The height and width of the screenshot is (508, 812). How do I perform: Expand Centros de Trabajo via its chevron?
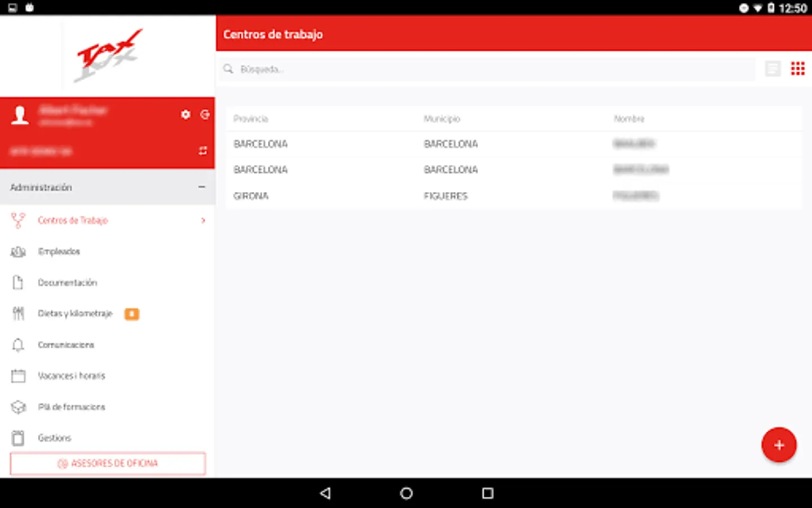click(203, 221)
